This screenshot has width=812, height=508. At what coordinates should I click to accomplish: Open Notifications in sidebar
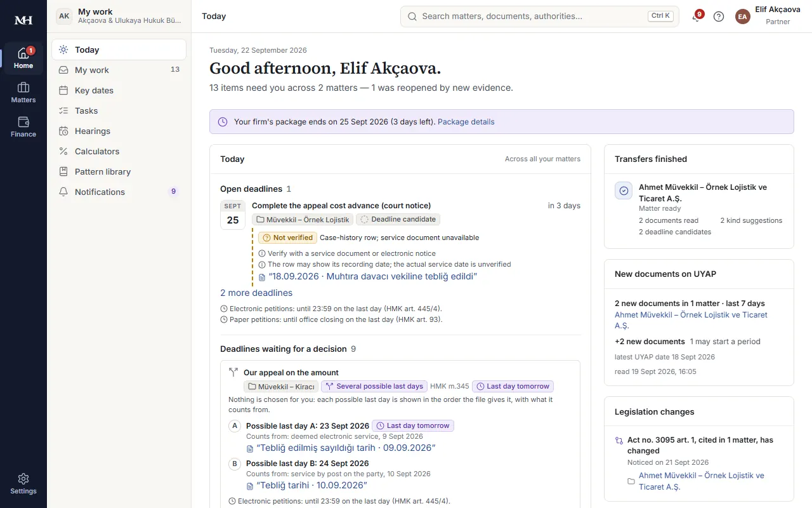[119, 192]
